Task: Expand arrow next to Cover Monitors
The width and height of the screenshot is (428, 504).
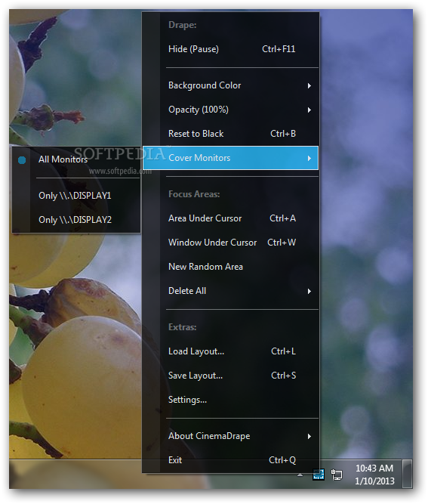Action: (309, 158)
